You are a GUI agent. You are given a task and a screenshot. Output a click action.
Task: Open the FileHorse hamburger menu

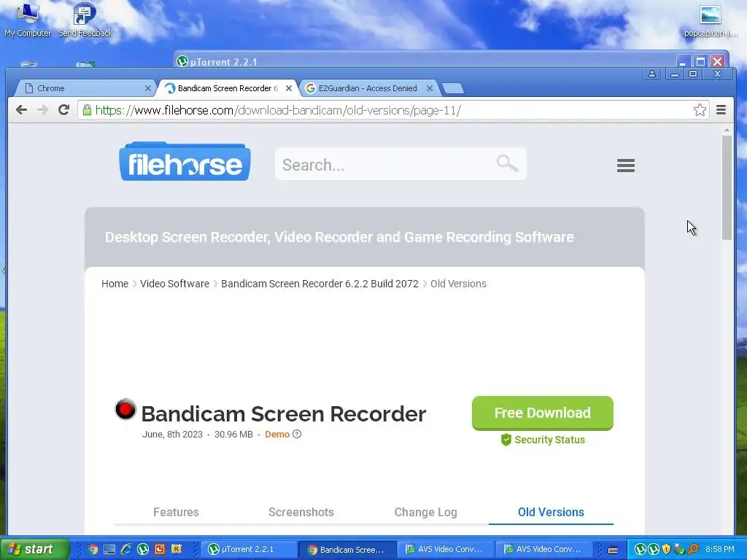point(625,166)
